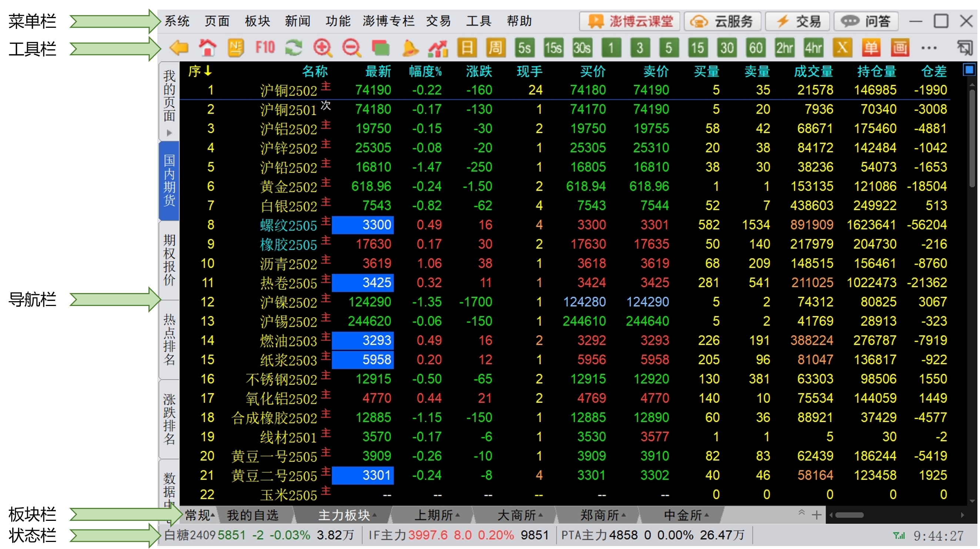
Task: Open 澎博云课堂 button
Action: (x=630, y=21)
